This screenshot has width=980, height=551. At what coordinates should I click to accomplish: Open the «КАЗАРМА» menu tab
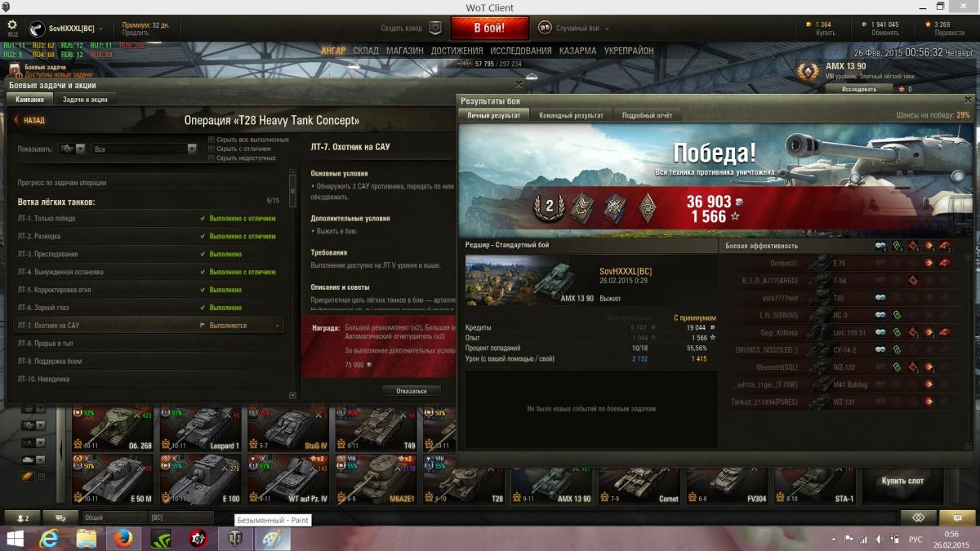578,51
